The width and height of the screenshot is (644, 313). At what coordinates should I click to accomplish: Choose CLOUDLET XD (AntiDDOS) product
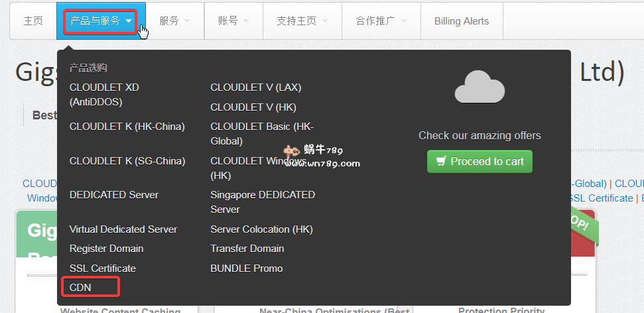(x=104, y=95)
